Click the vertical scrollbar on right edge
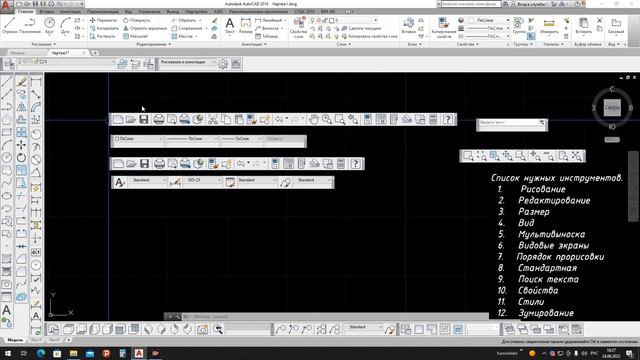 point(633,187)
